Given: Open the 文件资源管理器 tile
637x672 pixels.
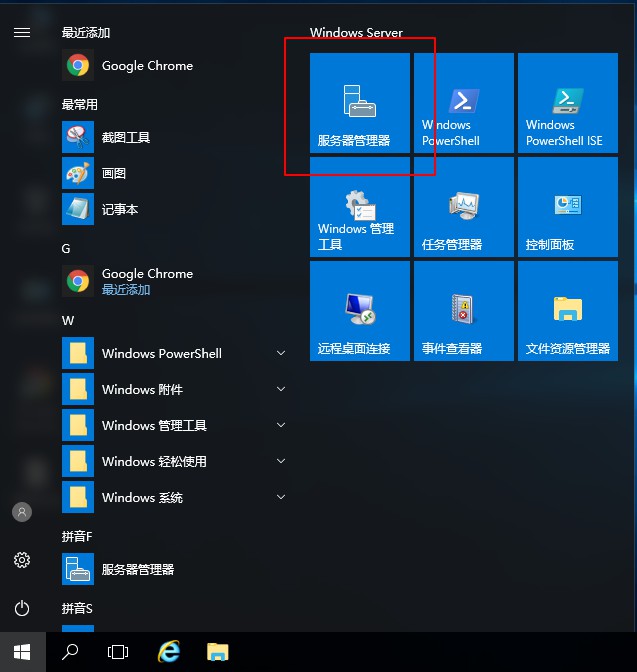Looking at the screenshot, I should click(568, 311).
